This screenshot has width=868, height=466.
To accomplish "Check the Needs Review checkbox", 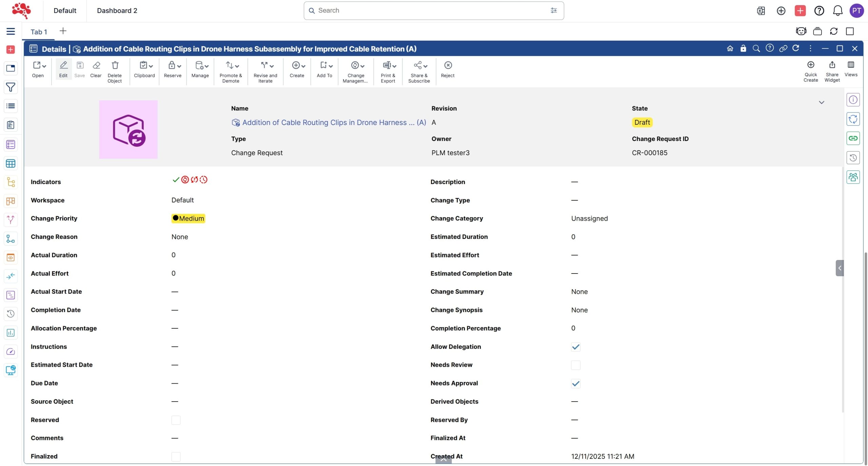I will (575, 365).
